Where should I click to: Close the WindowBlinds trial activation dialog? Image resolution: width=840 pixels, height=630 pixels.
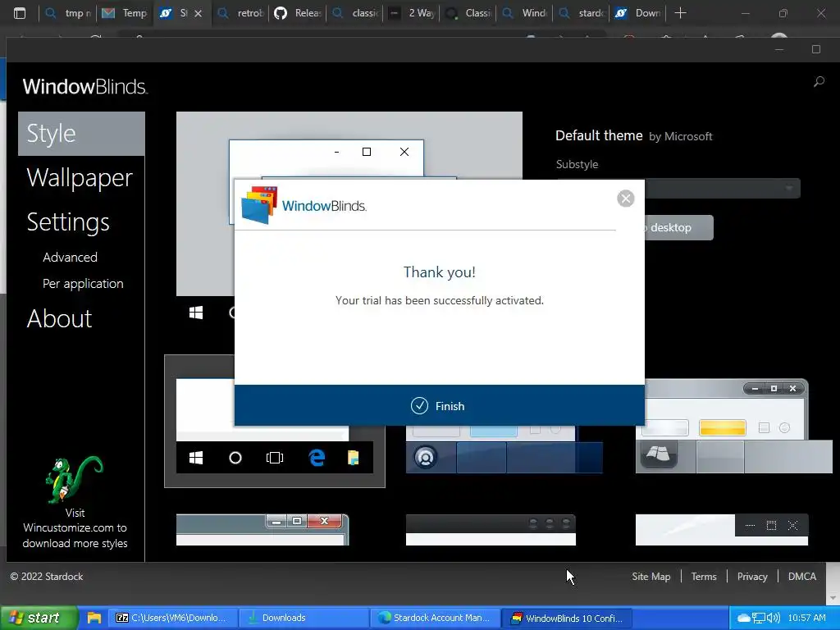625,199
